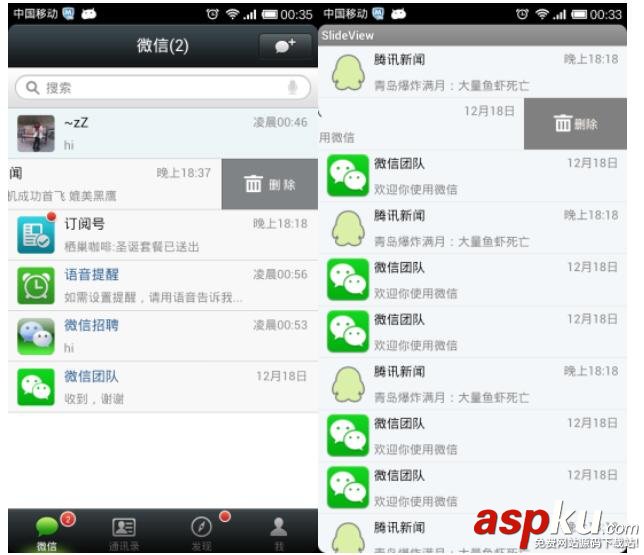Open second 腾讯新闻 penguin icon in SlideView
Viewport: 644px width, 555px height.
pos(348,229)
